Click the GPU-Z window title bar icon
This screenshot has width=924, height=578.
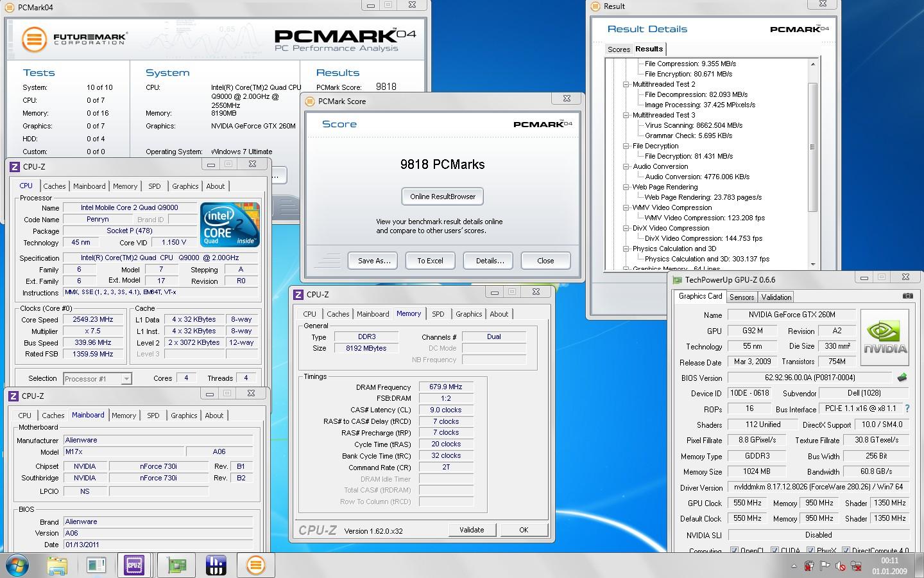click(677, 279)
